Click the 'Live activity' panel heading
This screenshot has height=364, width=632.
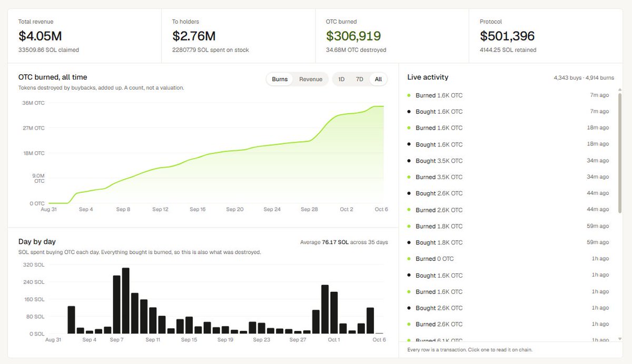coord(428,77)
